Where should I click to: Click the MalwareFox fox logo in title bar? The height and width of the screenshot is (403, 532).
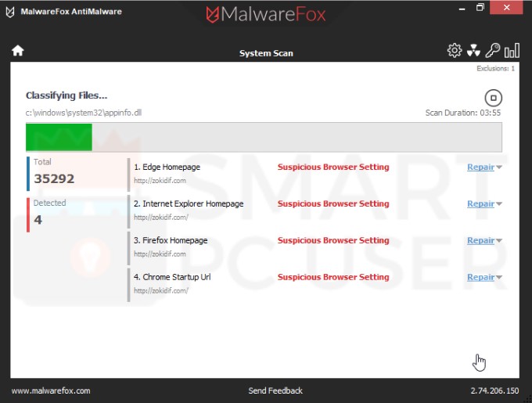click(10, 12)
